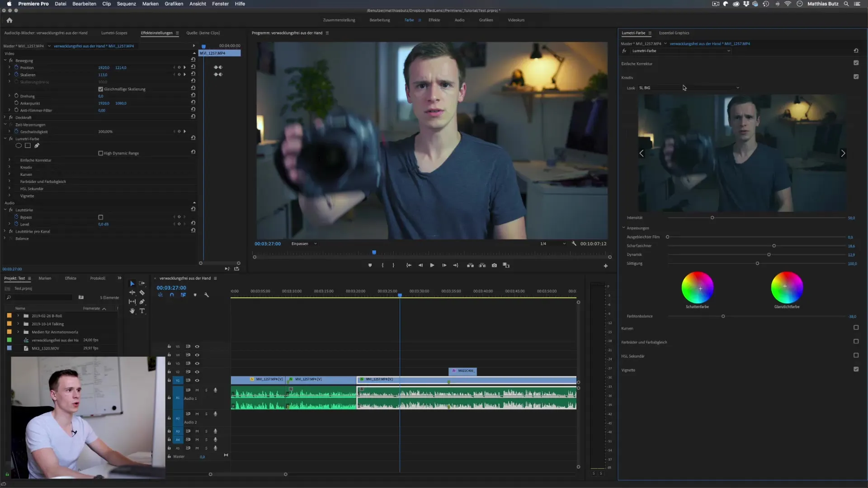868x488 pixels.
Task: Switch to Essential Graphics tab
Action: coord(674,33)
